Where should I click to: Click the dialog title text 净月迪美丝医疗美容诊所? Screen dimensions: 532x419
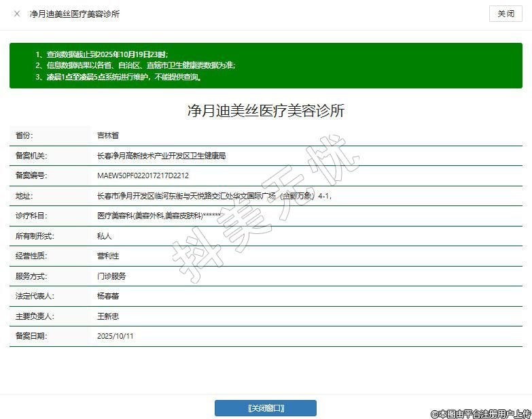coord(75,14)
